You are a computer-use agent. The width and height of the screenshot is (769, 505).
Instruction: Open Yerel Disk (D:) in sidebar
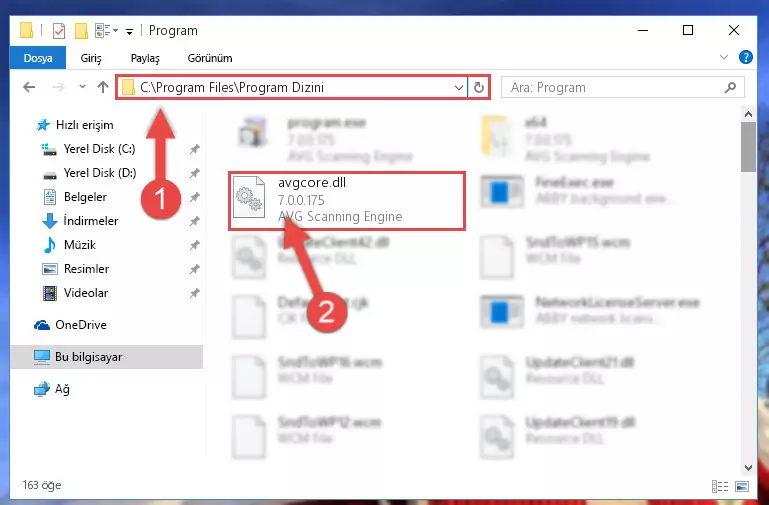point(89,173)
